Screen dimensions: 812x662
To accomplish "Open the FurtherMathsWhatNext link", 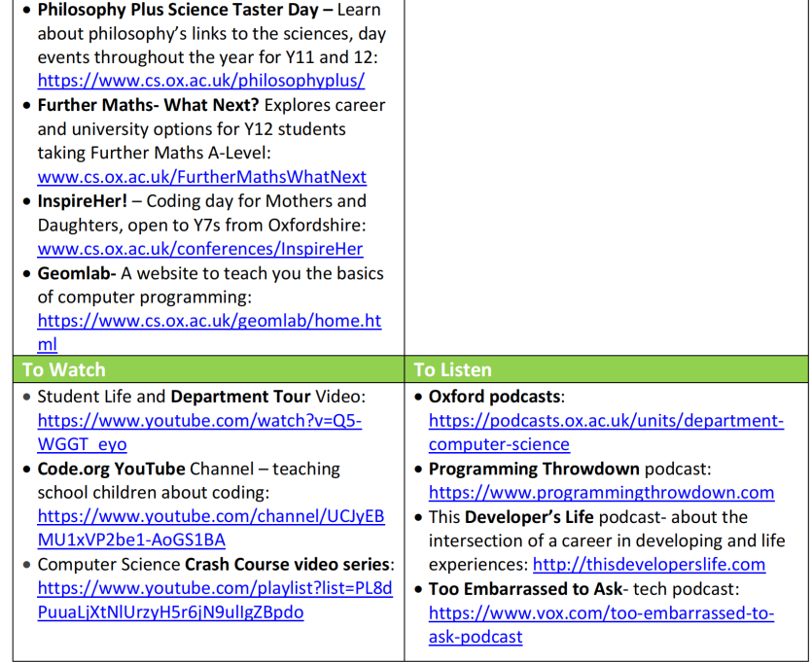I will point(202,177).
